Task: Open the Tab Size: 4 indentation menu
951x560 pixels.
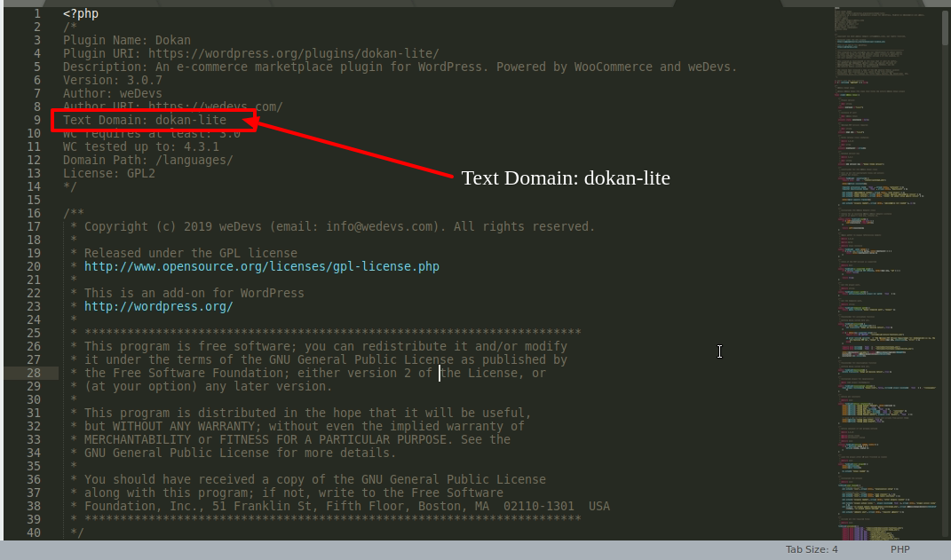Action: [812, 549]
